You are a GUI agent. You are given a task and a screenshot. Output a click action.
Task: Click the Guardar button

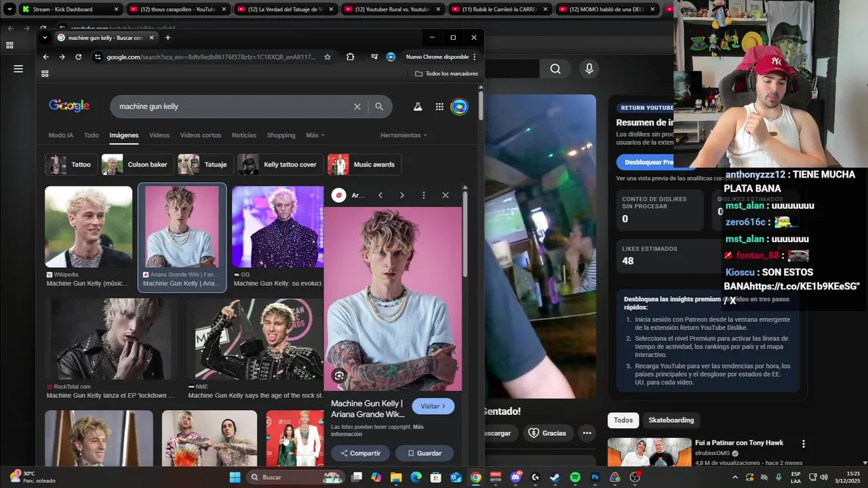(425, 453)
